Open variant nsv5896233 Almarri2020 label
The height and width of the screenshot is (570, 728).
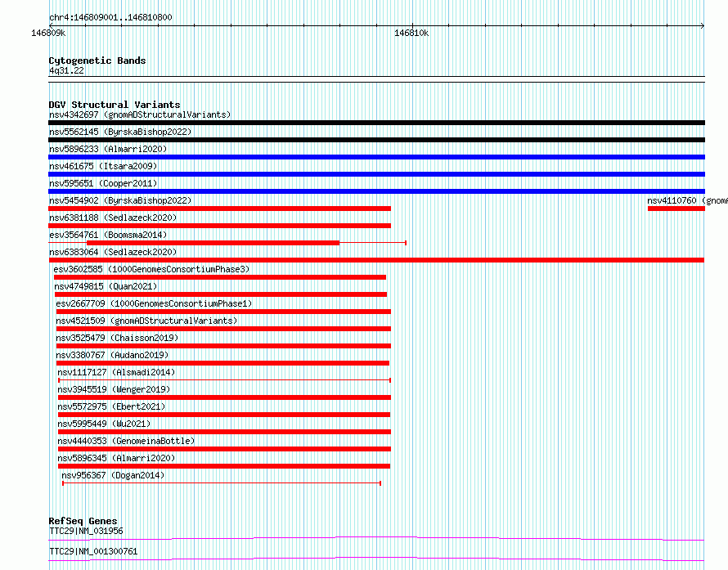pos(108,149)
